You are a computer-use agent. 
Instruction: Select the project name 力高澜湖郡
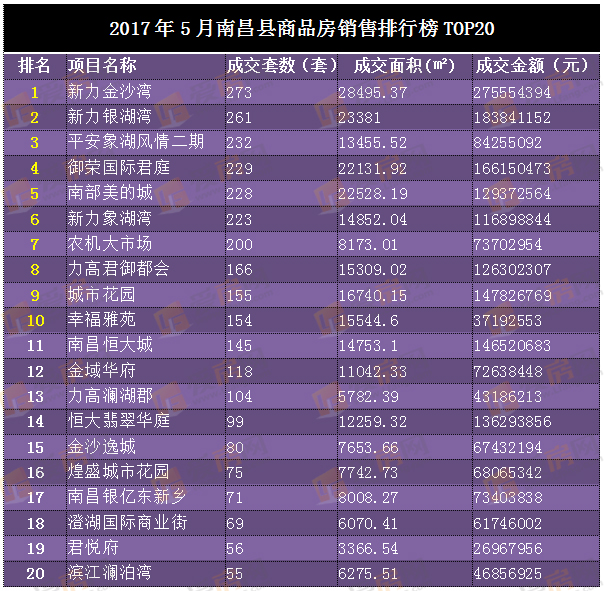[110, 396]
